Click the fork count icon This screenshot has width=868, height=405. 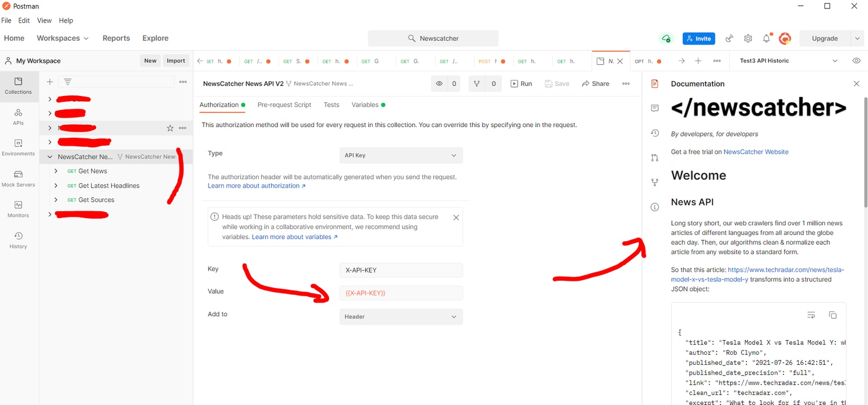pyautogui.click(x=476, y=84)
